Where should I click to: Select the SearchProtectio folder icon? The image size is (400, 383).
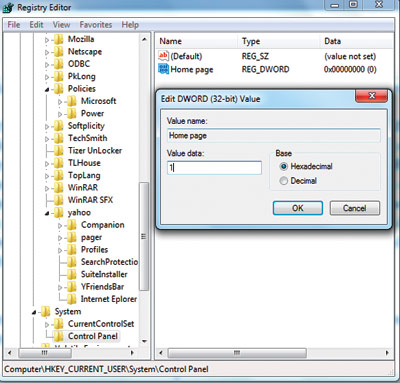(x=72, y=262)
